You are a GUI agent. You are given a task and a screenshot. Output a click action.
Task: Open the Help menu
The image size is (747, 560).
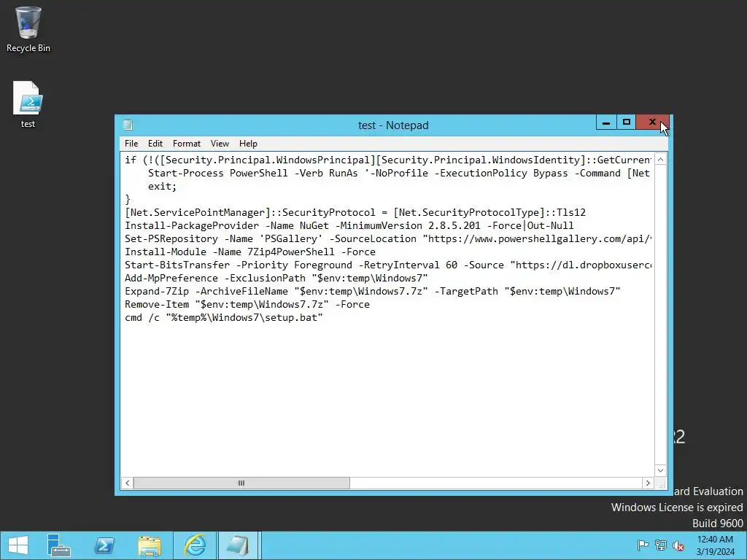[248, 144]
